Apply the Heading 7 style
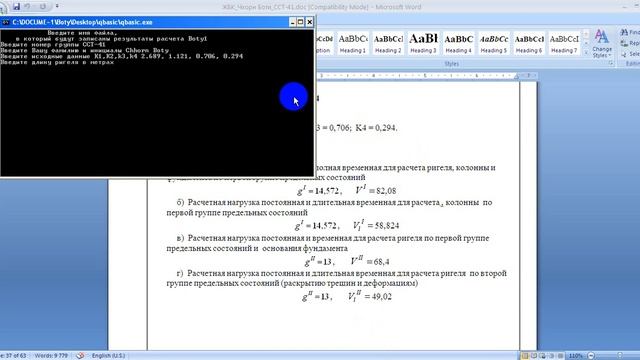The width and height of the screenshot is (640, 360). (564, 43)
